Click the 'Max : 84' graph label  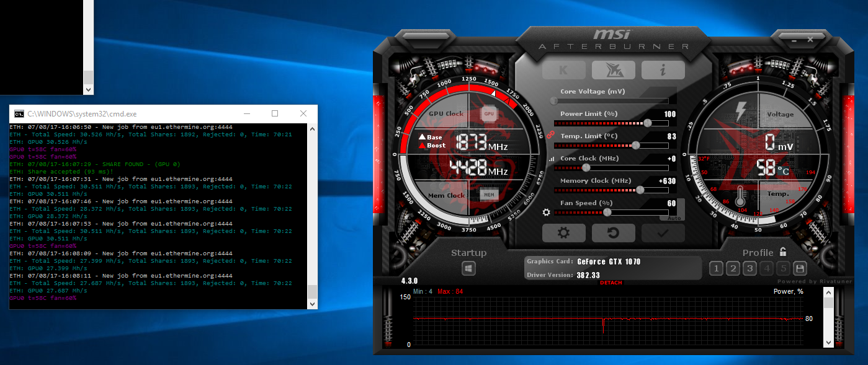click(x=450, y=291)
